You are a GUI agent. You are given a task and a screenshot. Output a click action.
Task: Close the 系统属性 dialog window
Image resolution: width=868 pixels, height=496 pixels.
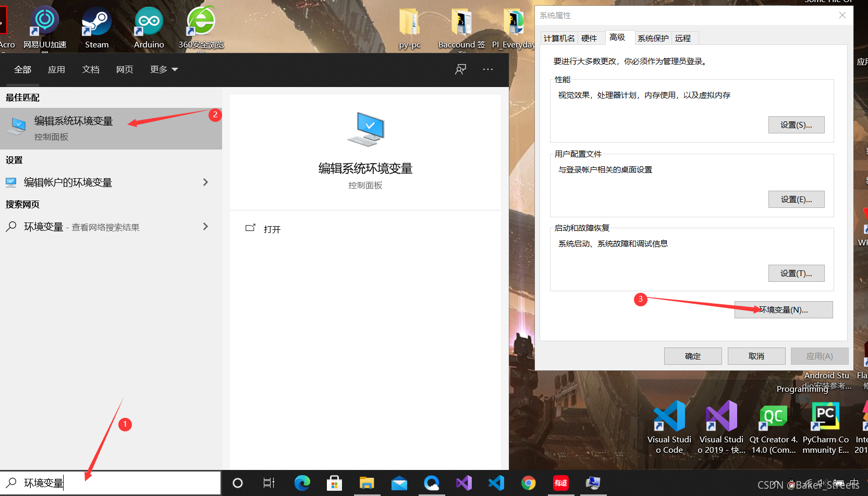[842, 15]
